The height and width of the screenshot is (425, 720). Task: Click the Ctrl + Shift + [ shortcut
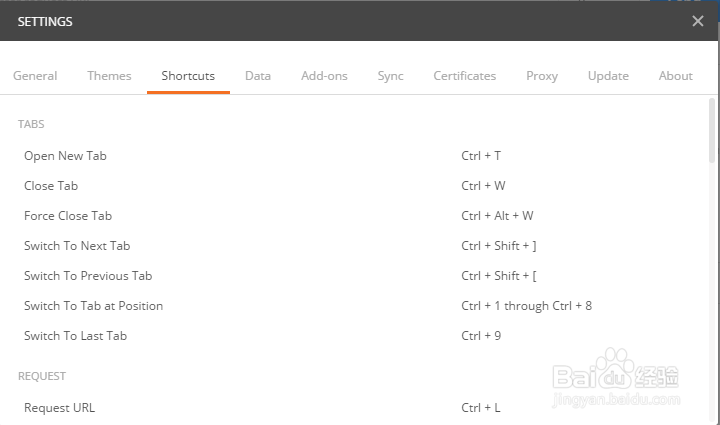(x=499, y=276)
